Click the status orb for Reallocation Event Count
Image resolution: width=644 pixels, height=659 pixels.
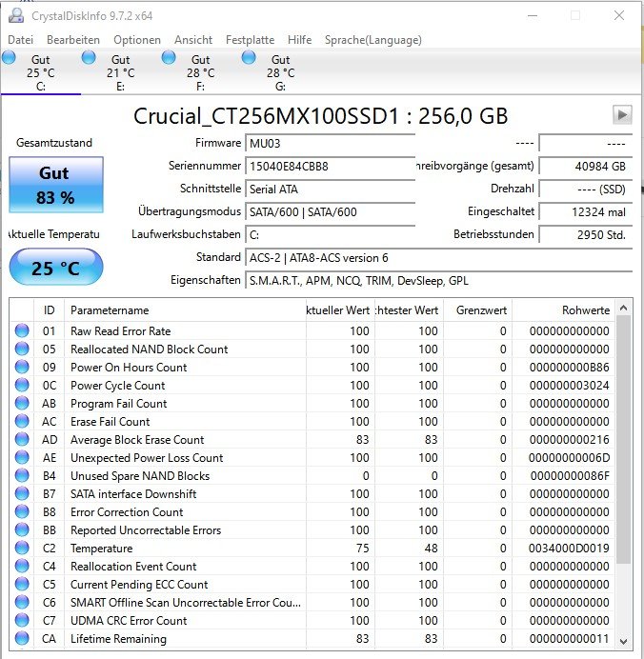[x=22, y=566]
